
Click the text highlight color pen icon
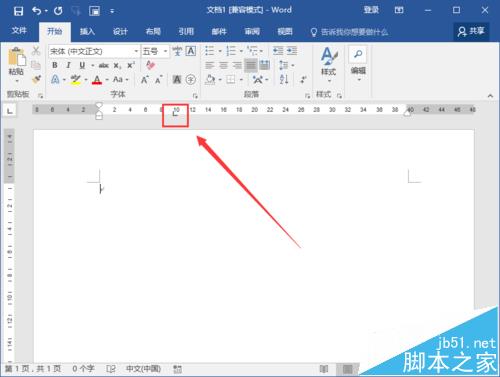[x=76, y=80]
